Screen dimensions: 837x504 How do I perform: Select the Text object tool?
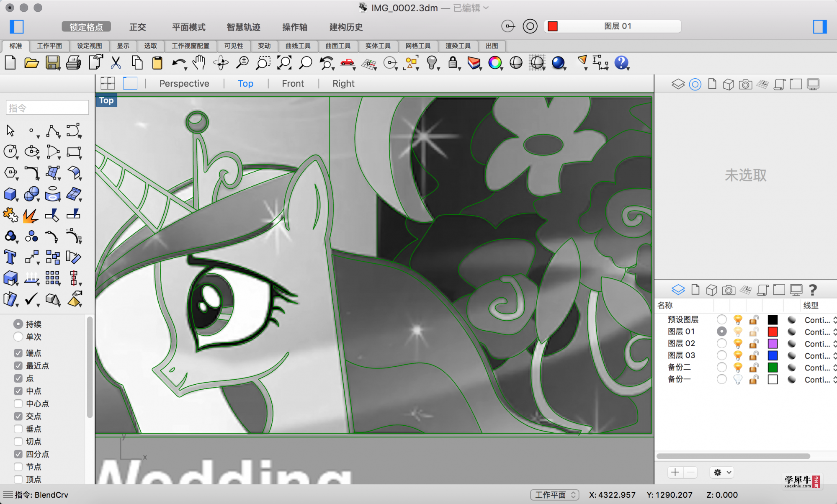click(x=10, y=257)
